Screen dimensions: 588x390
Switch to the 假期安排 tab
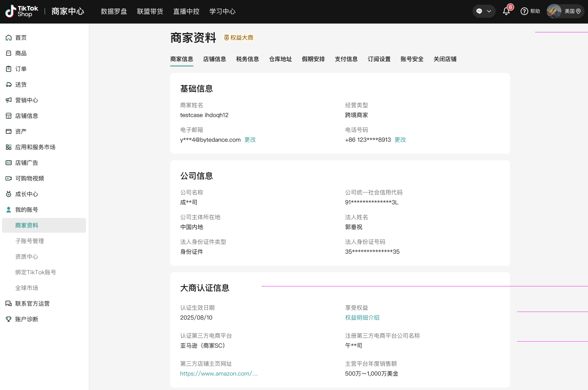[313, 59]
